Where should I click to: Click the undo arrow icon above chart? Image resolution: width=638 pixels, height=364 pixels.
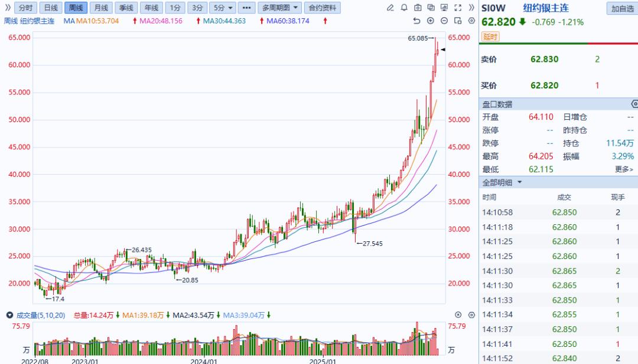click(416, 21)
